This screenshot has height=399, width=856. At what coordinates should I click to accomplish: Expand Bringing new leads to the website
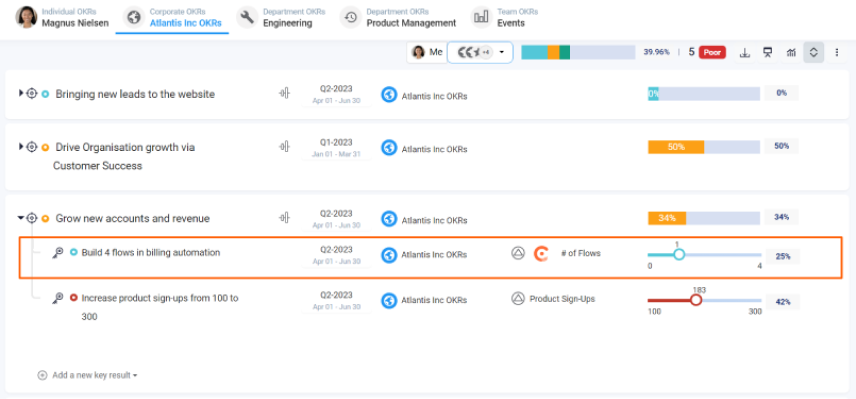[x=21, y=93]
